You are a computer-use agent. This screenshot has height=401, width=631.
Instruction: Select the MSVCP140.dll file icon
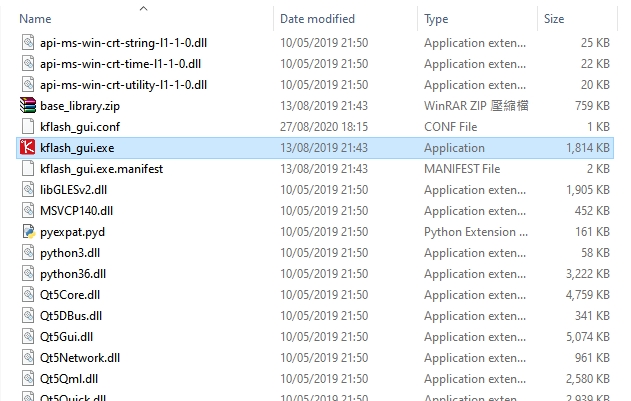pos(27,211)
